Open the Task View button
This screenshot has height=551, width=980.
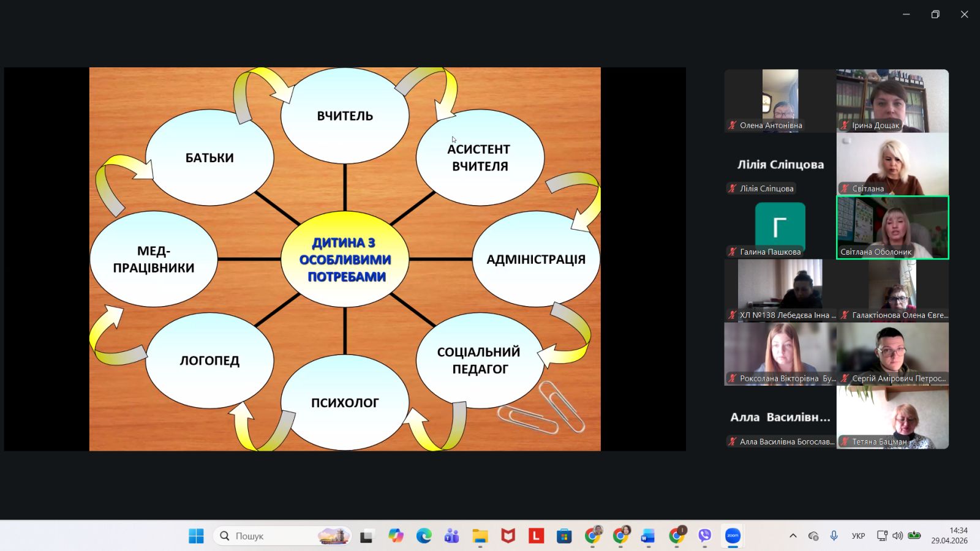pyautogui.click(x=366, y=536)
